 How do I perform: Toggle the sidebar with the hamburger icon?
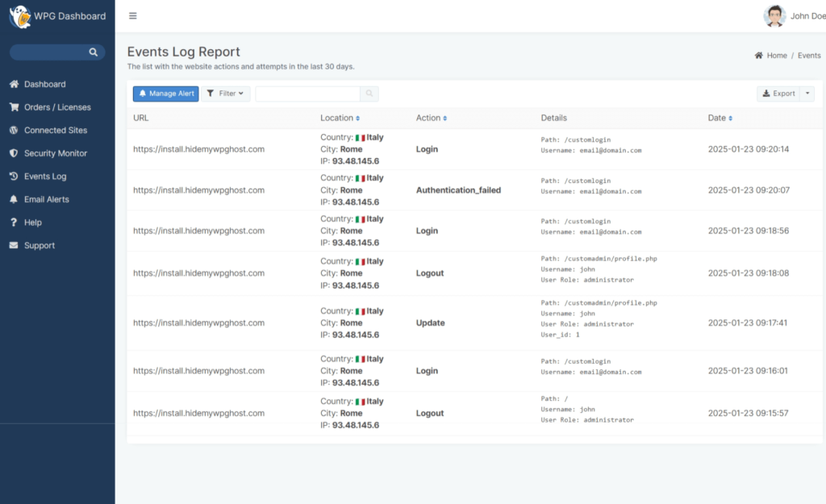coord(132,15)
